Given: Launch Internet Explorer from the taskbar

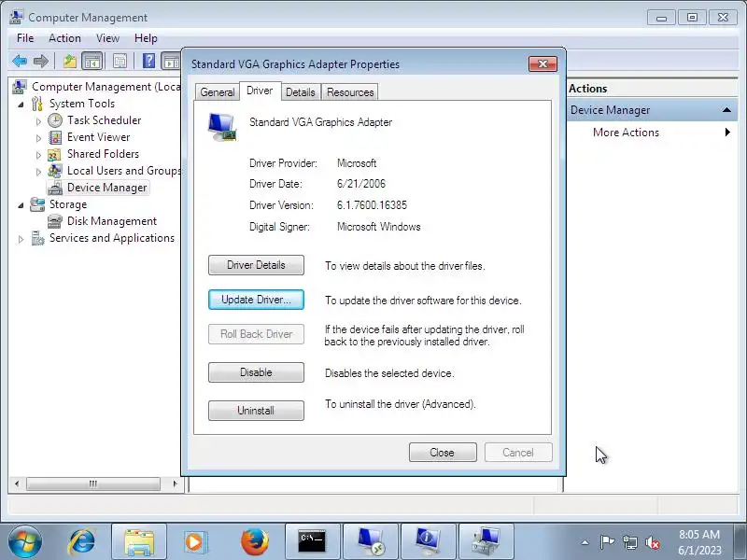Looking at the screenshot, I should pos(81,541).
